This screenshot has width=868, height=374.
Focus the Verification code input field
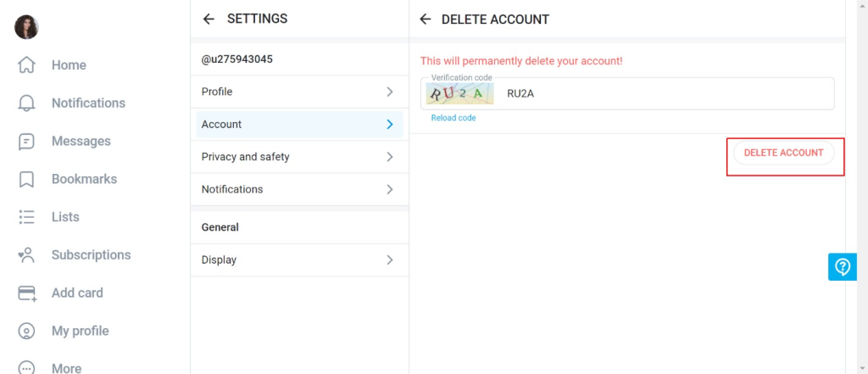coord(627,93)
